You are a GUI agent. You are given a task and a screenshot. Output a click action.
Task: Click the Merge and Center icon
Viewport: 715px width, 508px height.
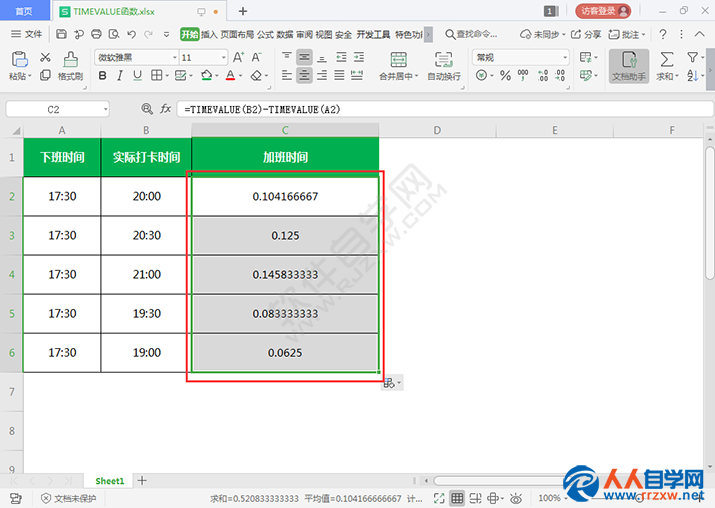[399, 60]
